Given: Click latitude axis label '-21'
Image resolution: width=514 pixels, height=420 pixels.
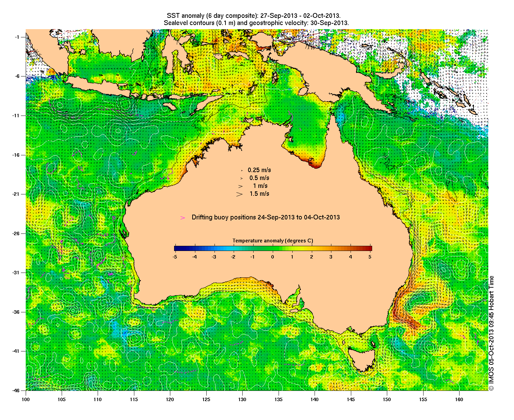Looking at the screenshot, I should tap(16, 194).
